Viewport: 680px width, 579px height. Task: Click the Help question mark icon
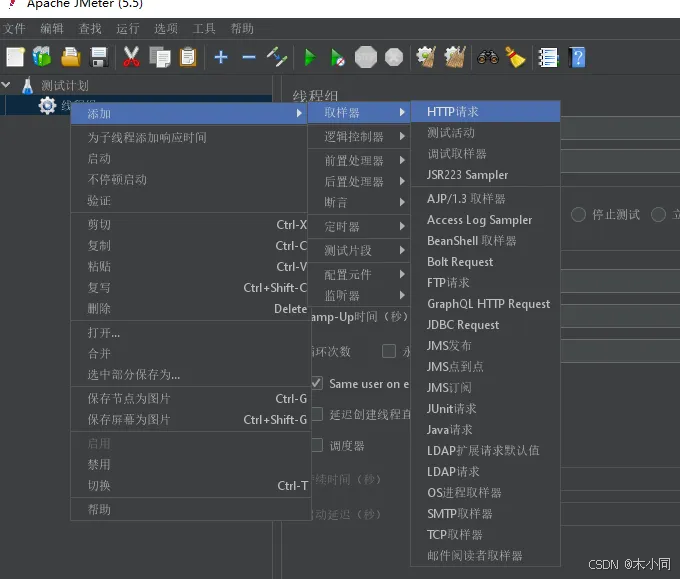[577, 57]
